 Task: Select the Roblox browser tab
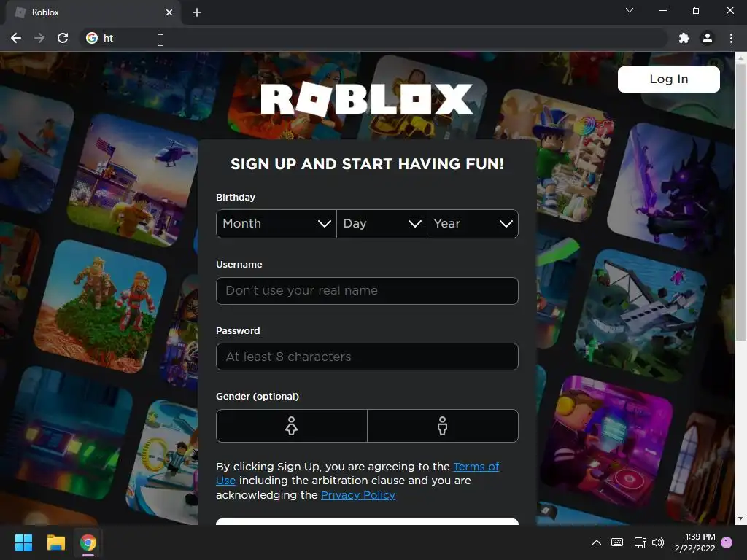pyautogui.click(x=93, y=12)
